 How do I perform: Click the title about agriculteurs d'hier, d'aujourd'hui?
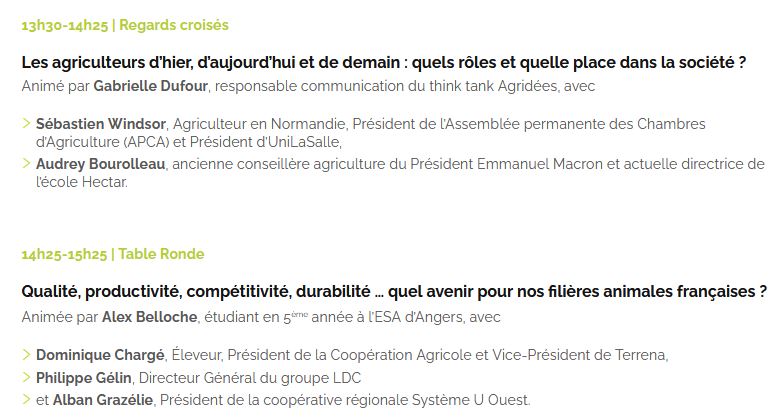[384, 62]
